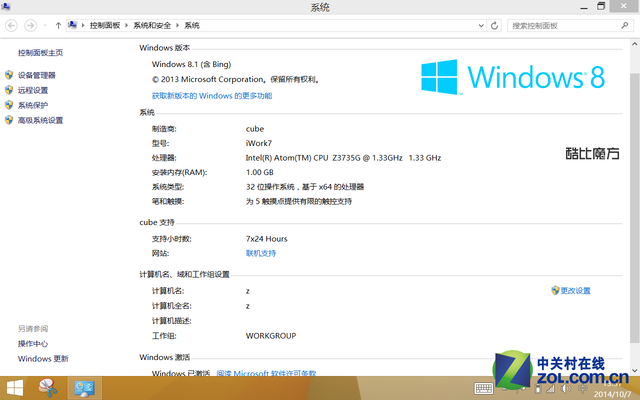Click 系统 in the breadcrumb path

(192, 26)
